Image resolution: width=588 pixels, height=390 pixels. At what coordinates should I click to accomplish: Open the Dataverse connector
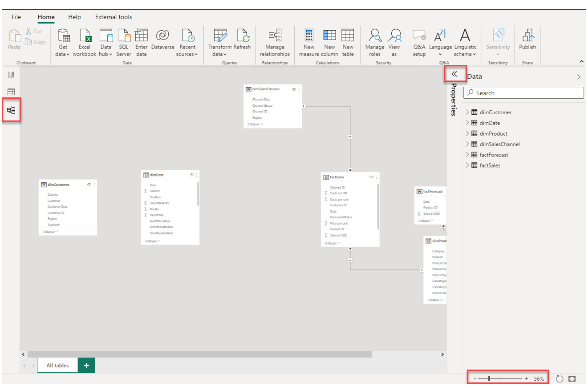point(162,40)
